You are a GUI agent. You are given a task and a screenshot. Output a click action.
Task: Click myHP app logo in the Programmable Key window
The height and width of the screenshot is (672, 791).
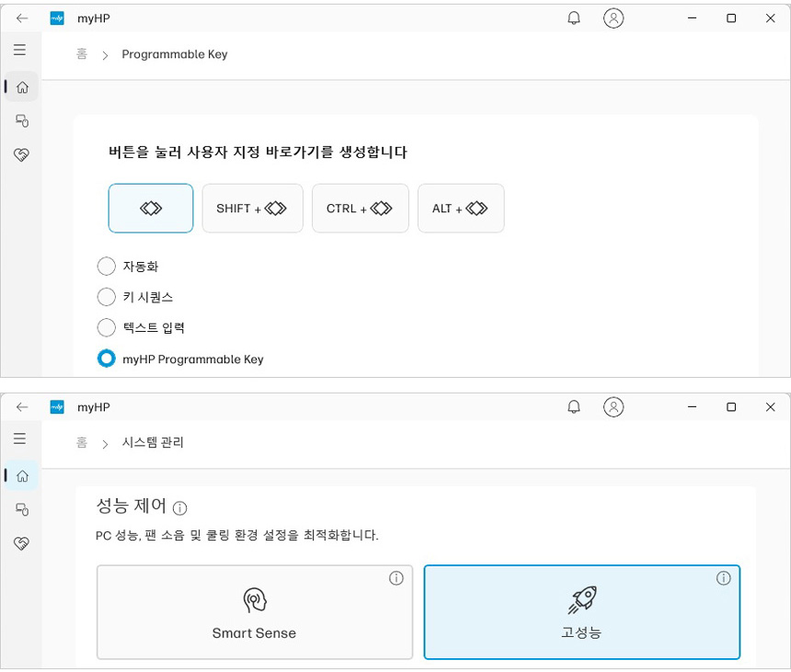(x=57, y=18)
